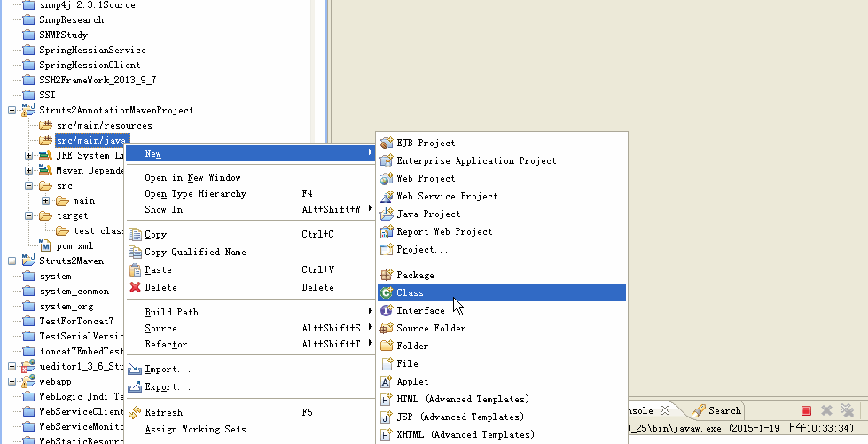
Task: Click the red Terminate console button
Action: pyautogui.click(x=806, y=411)
